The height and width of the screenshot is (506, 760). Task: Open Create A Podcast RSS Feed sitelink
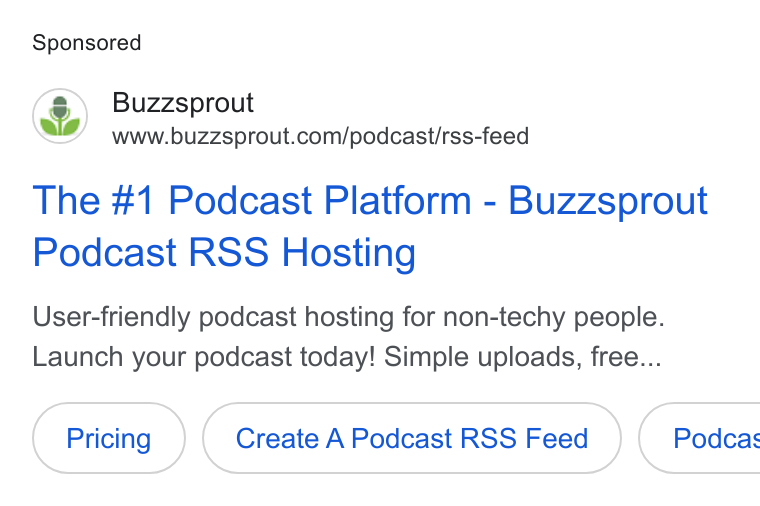[412, 438]
